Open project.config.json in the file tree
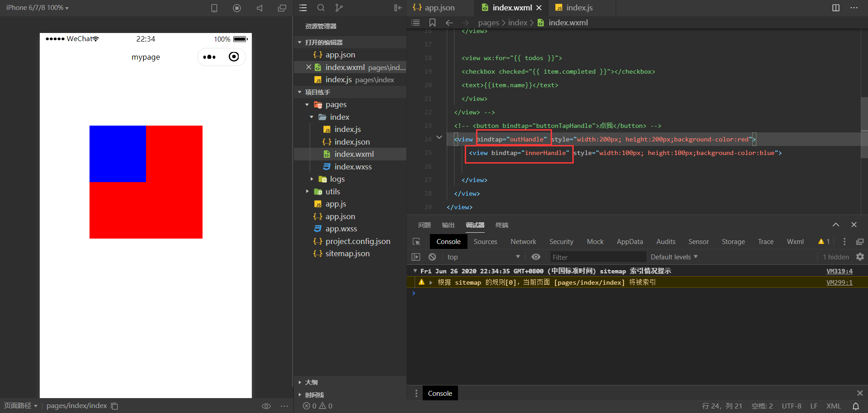The height and width of the screenshot is (413, 868). coord(358,241)
